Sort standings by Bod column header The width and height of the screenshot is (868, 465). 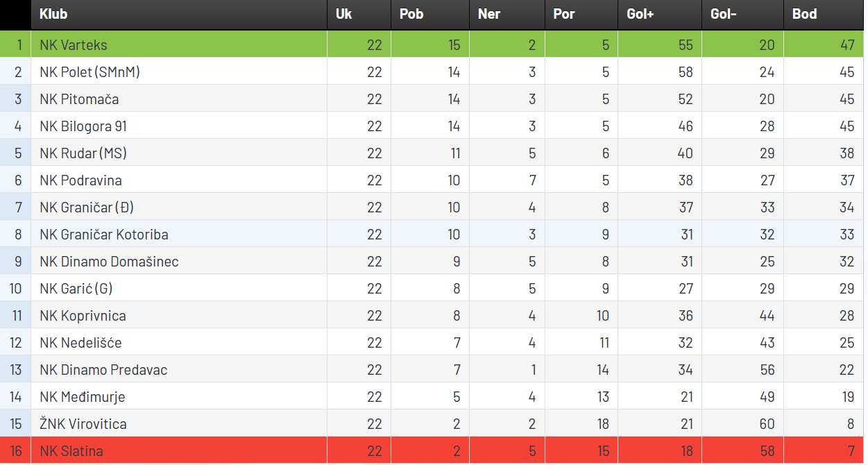(x=804, y=14)
